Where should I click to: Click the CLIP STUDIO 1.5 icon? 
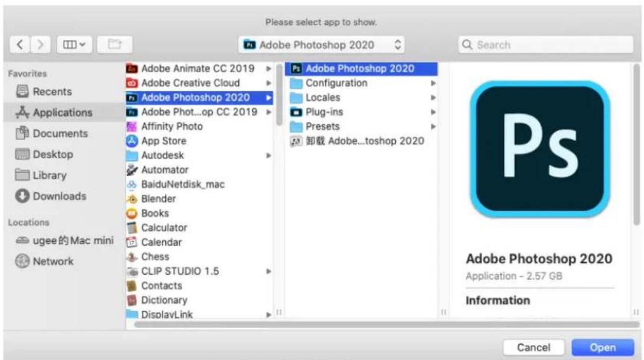click(x=132, y=271)
